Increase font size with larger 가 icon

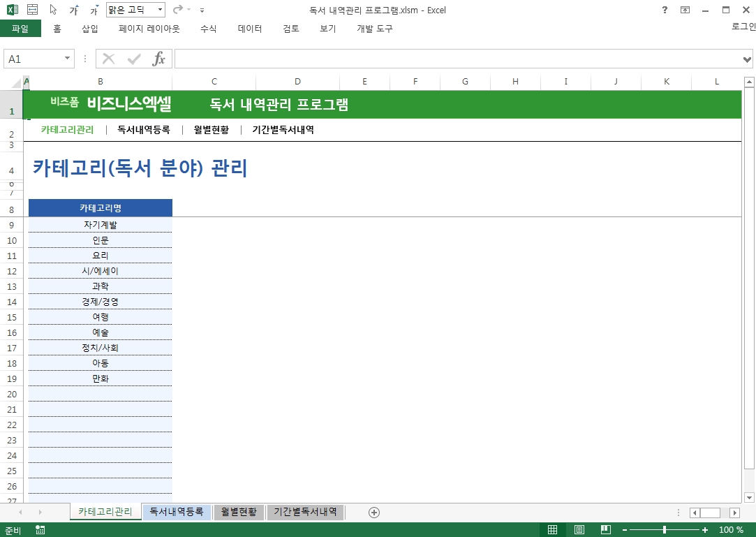[74, 10]
